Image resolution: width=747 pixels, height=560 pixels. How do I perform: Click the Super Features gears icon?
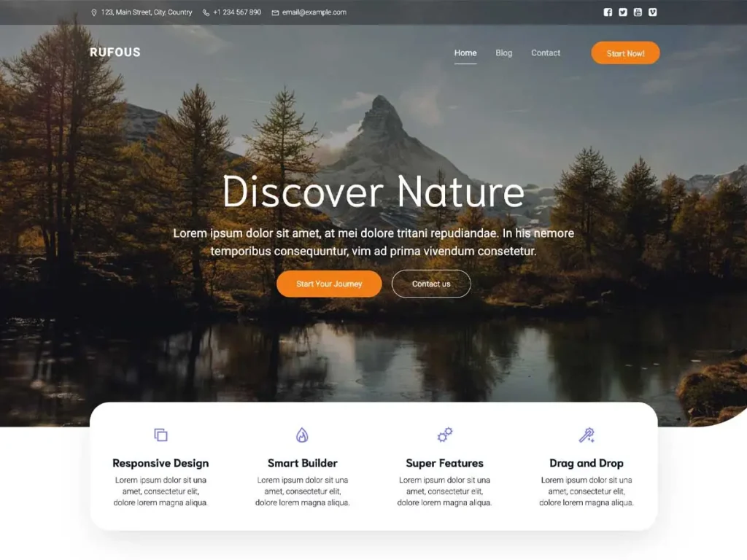pyautogui.click(x=444, y=435)
